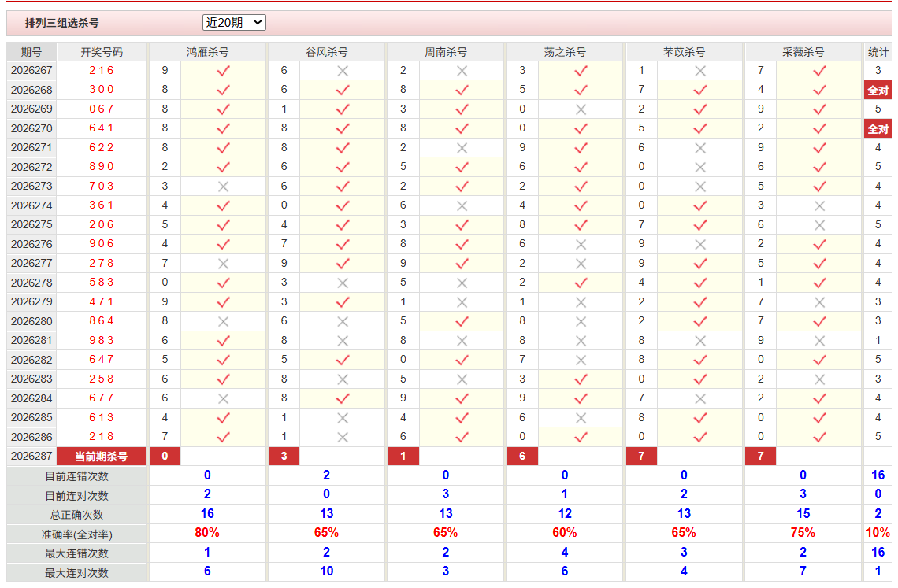The image size is (898, 588).
Task: Click the 最大连对次数 row label
Action: [x=76, y=572]
